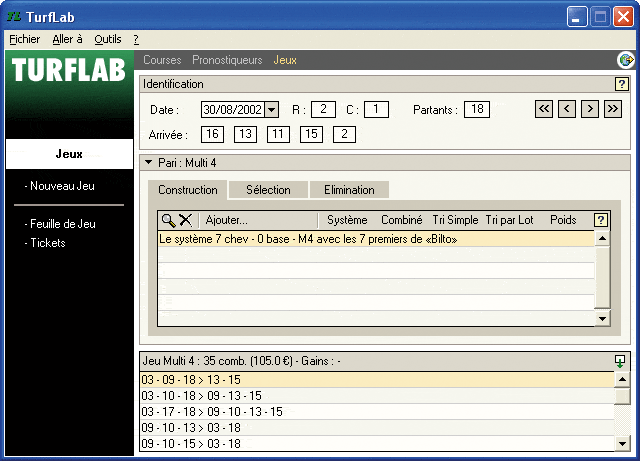The image size is (640, 461).
Task: Go to next race with right arrow
Action: point(590,109)
